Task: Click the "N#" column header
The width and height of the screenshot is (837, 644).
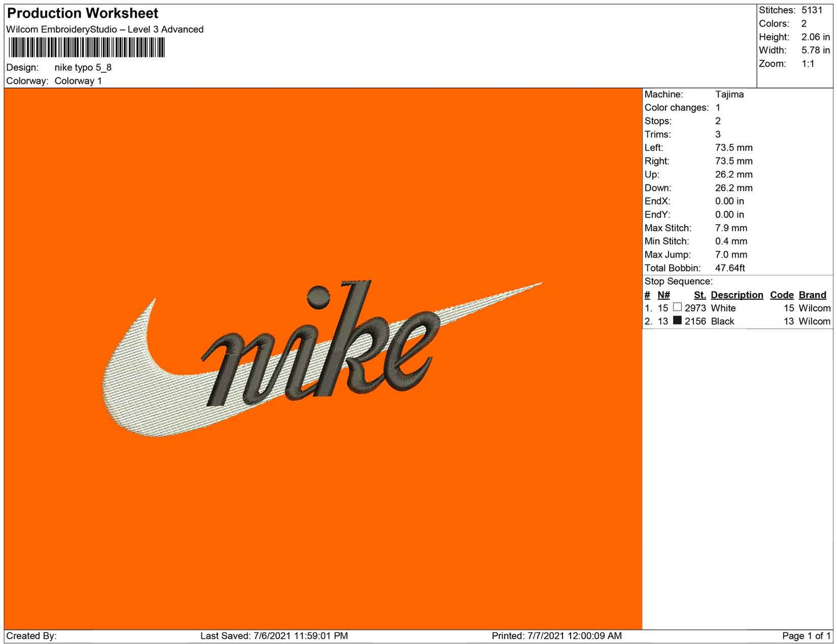Action: click(664, 295)
